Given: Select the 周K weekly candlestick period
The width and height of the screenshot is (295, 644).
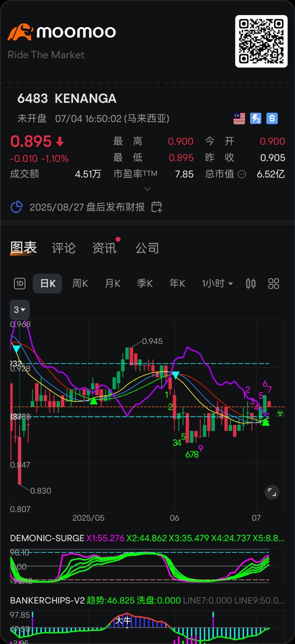Looking at the screenshot, I should coord(80,284).
